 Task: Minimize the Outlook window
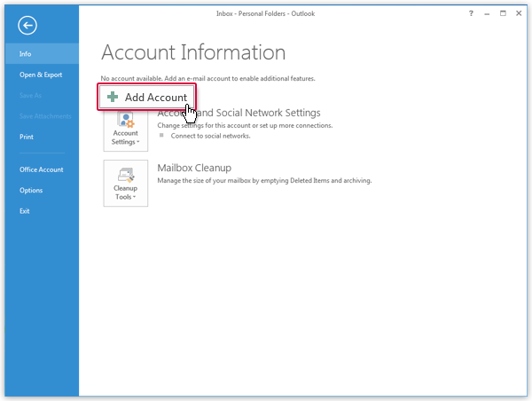(487, 13)
